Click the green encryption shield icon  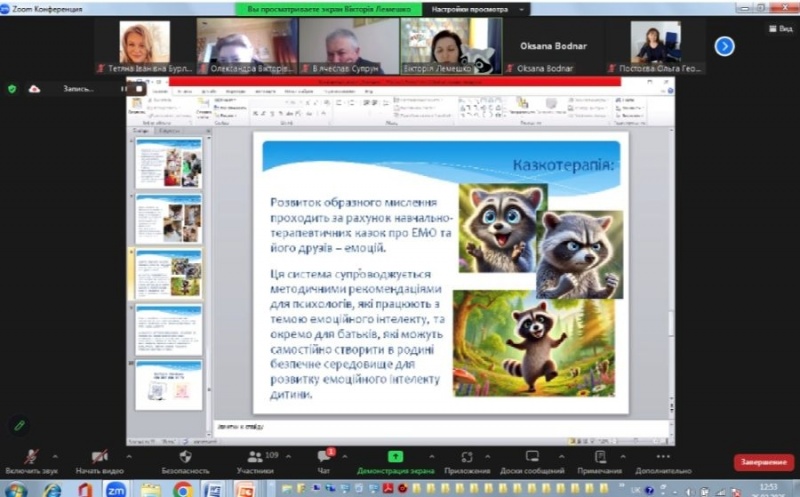tap(12, 89)
